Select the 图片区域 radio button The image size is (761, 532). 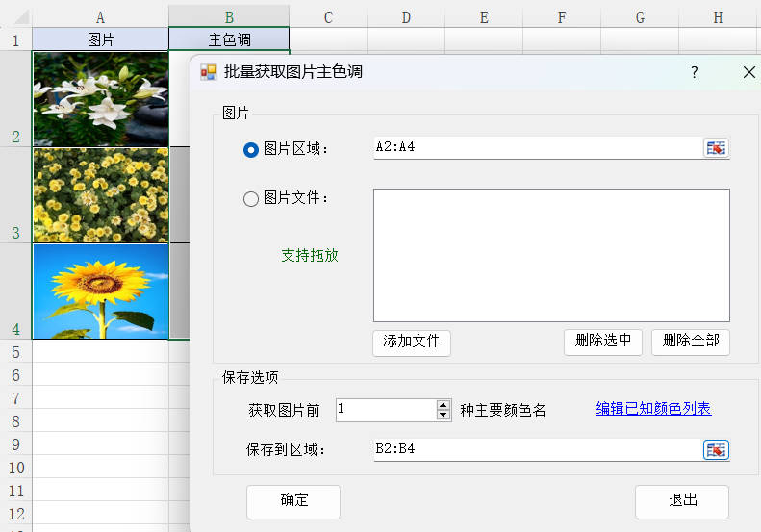(251, 148)
